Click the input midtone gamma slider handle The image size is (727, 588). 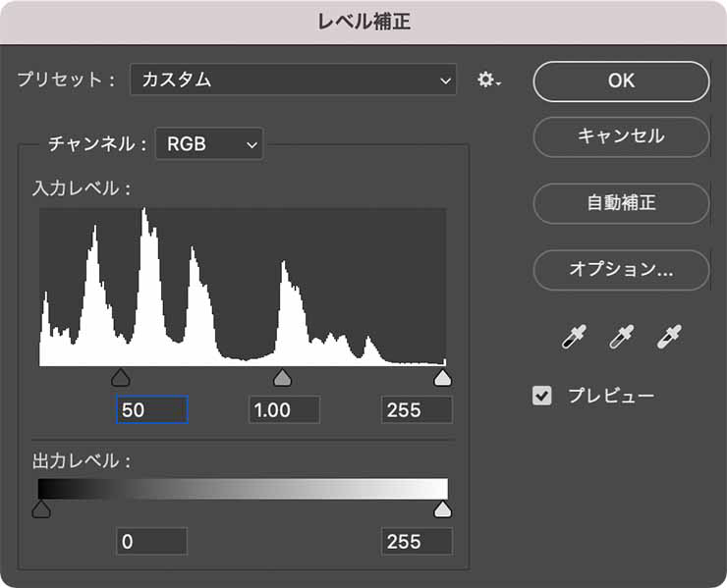tap(282, 378)
